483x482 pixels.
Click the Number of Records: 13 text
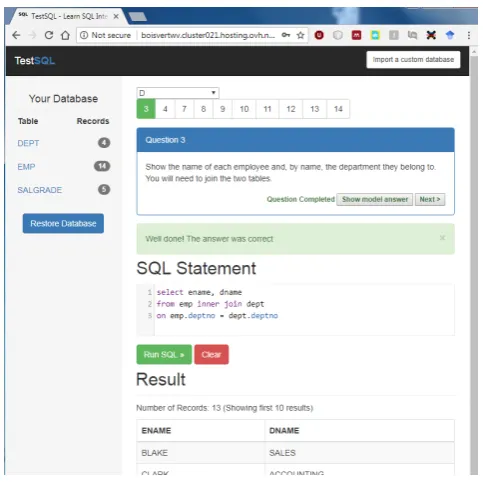(179, 408)
